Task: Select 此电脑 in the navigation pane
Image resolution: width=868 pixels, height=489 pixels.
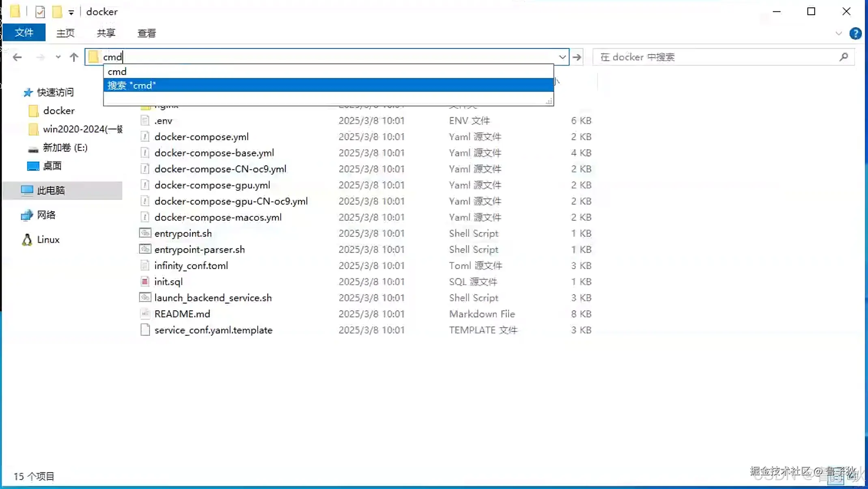Action: tap(51, 191)
